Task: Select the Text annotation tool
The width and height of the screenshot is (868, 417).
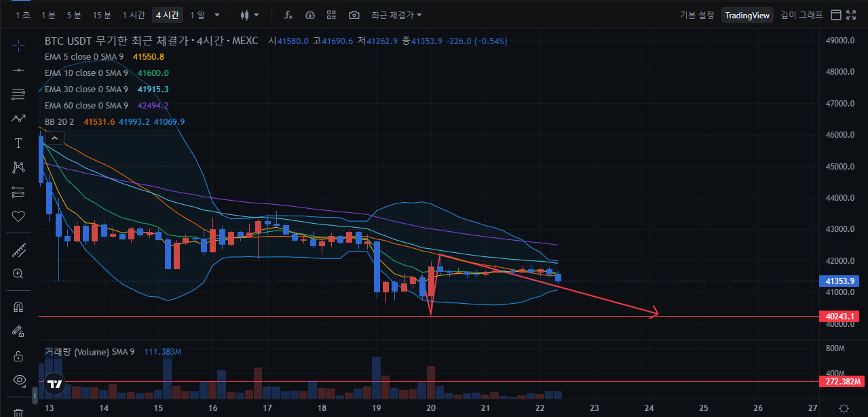Action: tap(18, 143)
